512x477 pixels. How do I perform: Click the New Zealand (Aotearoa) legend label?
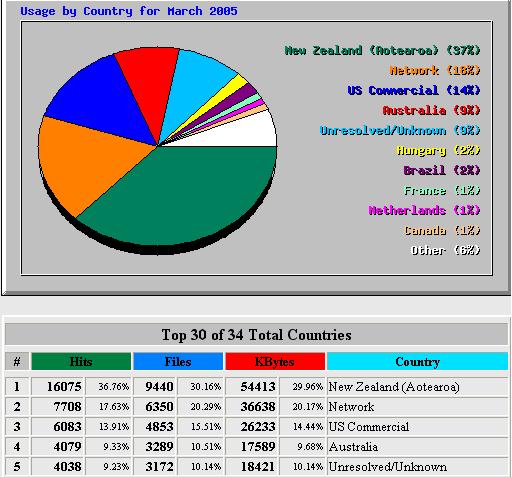(382, 51)
